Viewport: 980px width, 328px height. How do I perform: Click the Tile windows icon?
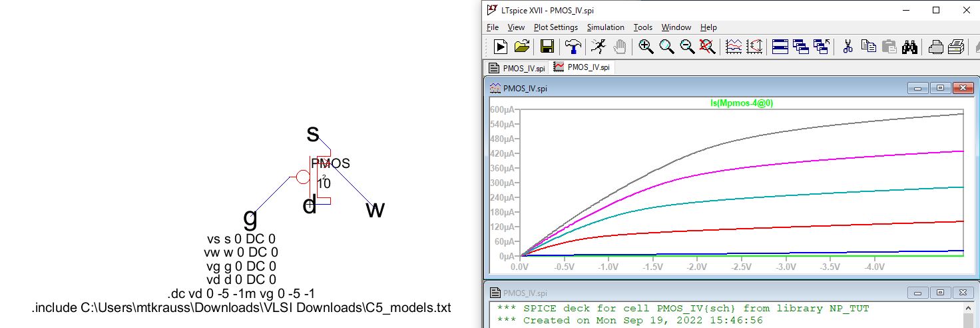click(x=780, y=46)
